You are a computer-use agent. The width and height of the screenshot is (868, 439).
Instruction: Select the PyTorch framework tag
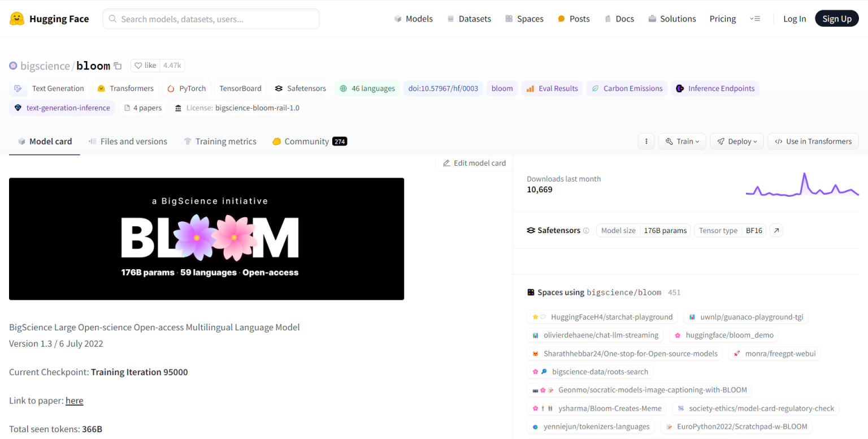[186, 88]
